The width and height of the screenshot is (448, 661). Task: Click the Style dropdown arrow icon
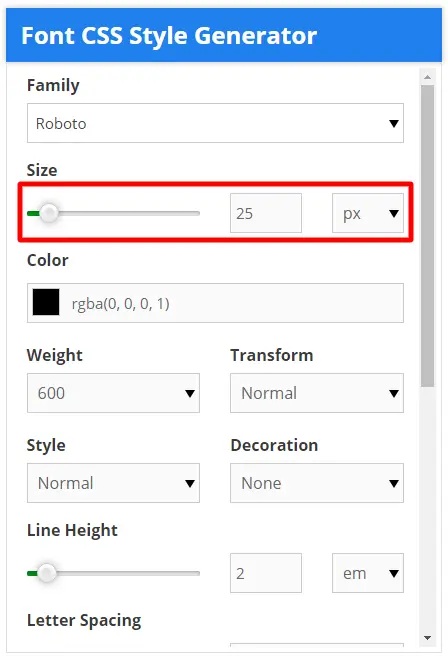point(190,484)
